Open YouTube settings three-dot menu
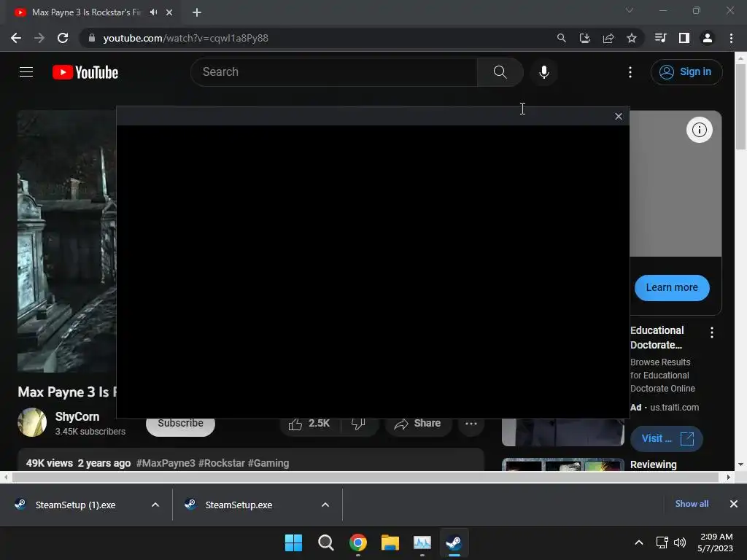The height and width of the screenshot is (560, 747). pos(630,72)
